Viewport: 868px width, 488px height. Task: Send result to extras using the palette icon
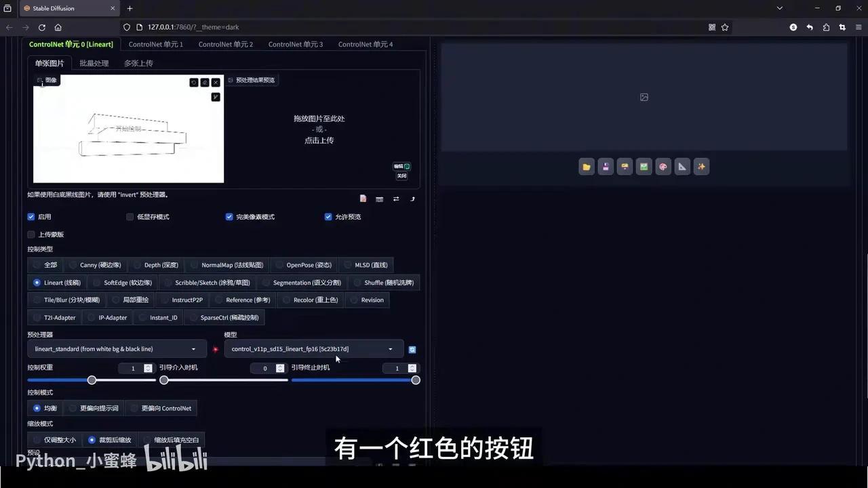663,166
